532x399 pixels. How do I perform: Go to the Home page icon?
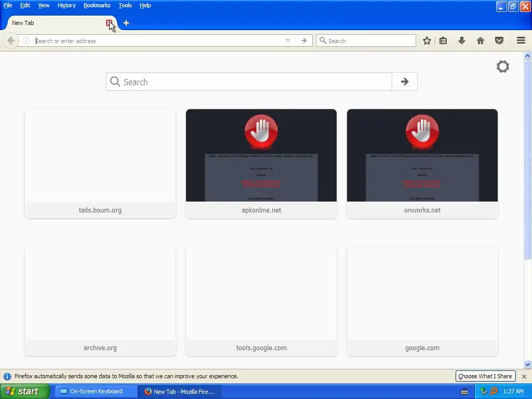click(x=481, y=41)
